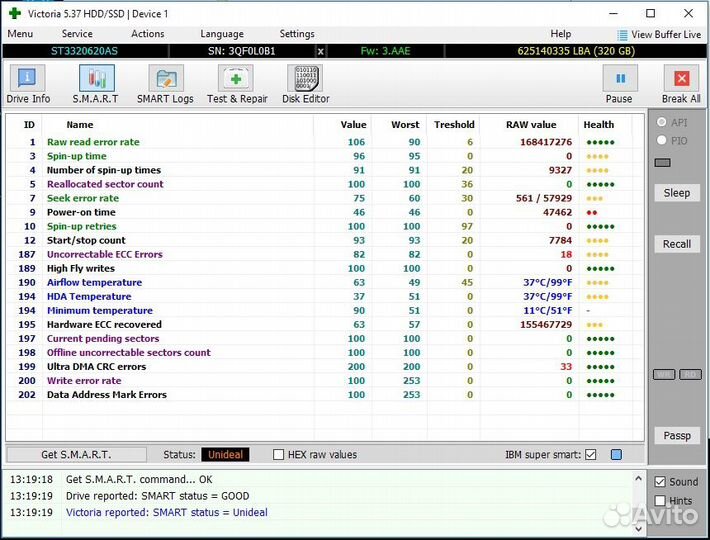Select the Airflow temperature row
The width and height of the screenshot is (710, 540).
[324, 282]
